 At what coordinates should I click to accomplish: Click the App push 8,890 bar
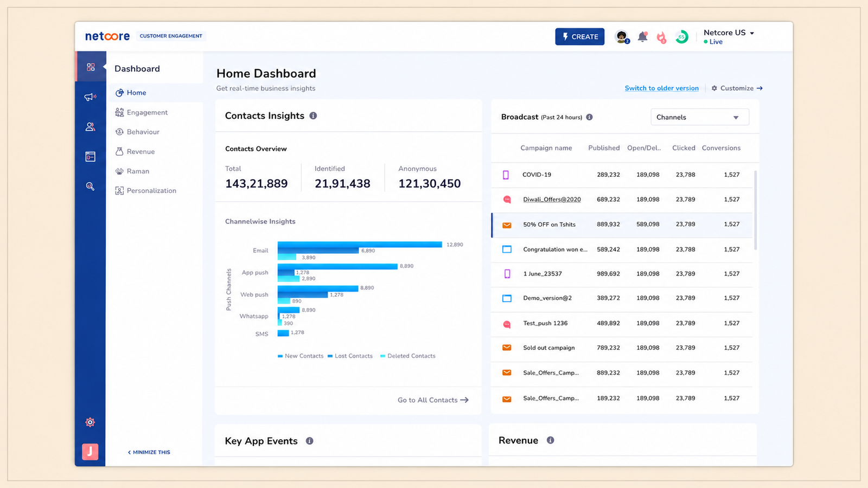(337, 266)
